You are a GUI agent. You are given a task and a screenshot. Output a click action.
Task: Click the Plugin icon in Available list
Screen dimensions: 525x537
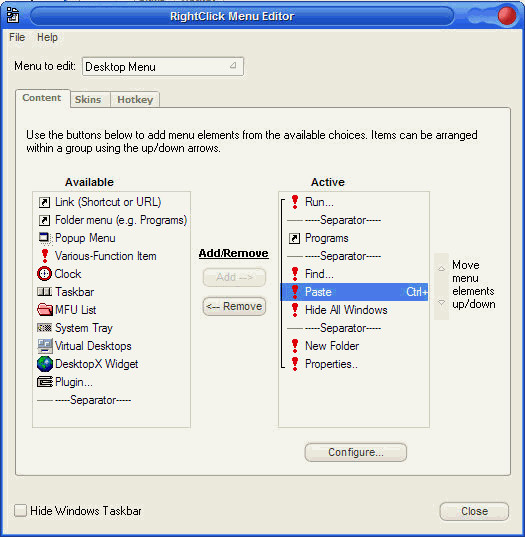pyautogui.click(x=45, y=382)
